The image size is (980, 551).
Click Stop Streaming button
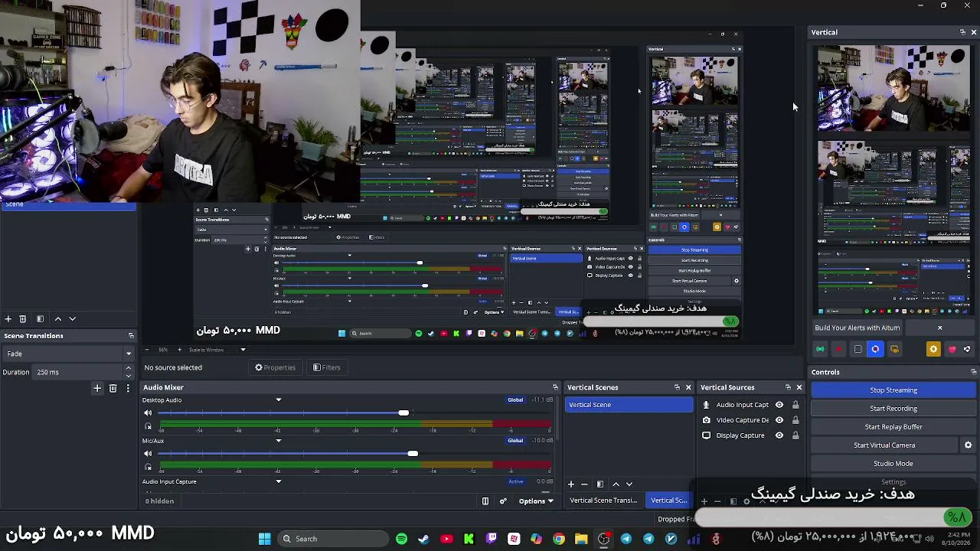coord(893,390)
